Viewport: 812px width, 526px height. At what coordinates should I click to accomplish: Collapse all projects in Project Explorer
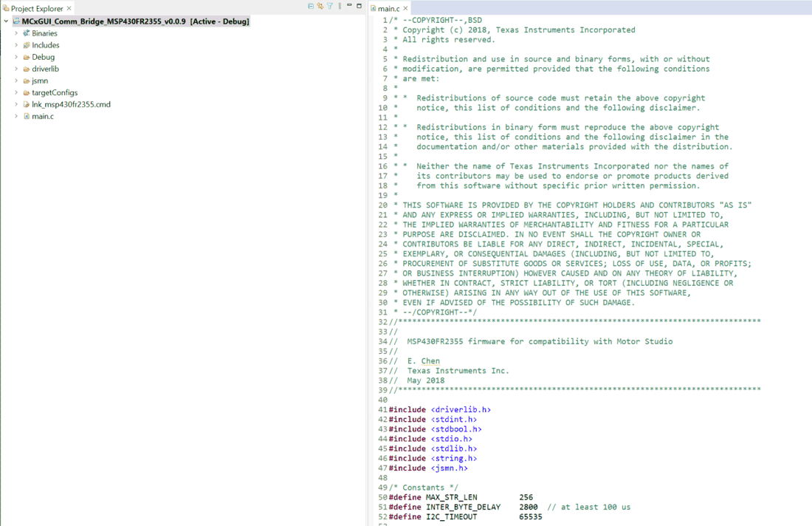click(311, 6)
